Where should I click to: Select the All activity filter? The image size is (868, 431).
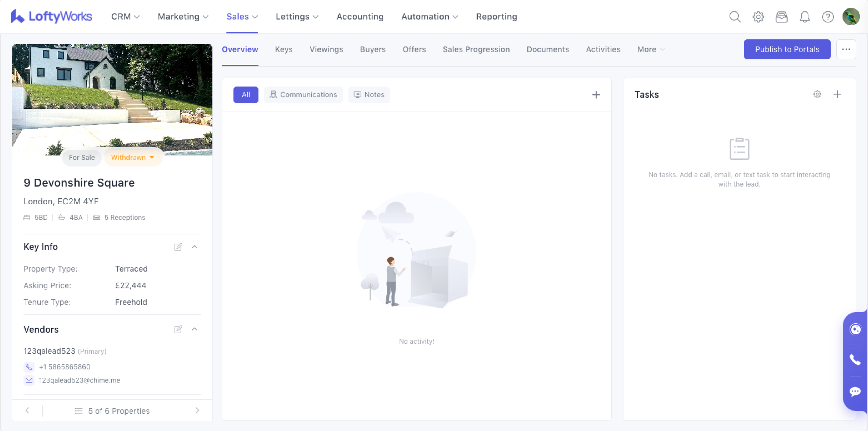click(x=246, y=95)
